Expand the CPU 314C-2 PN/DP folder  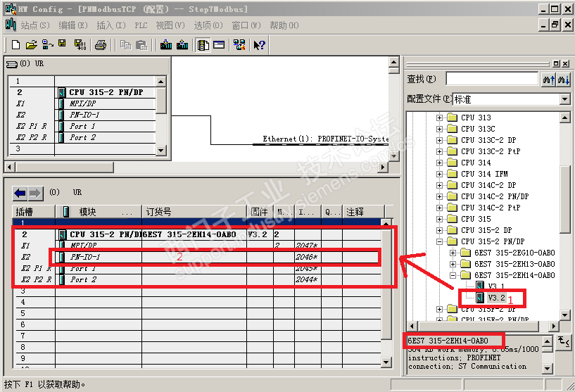pos(439,196)
